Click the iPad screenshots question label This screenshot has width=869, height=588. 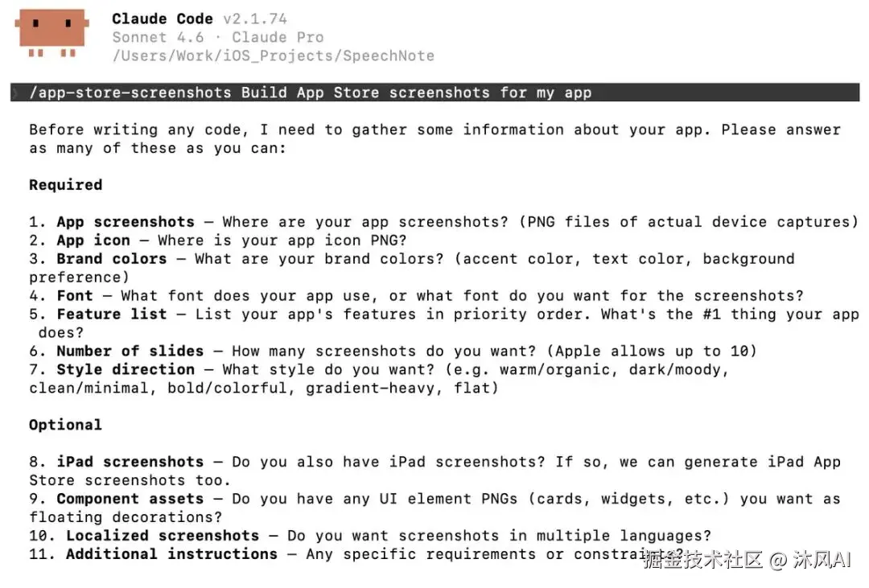tap(130, 462)
